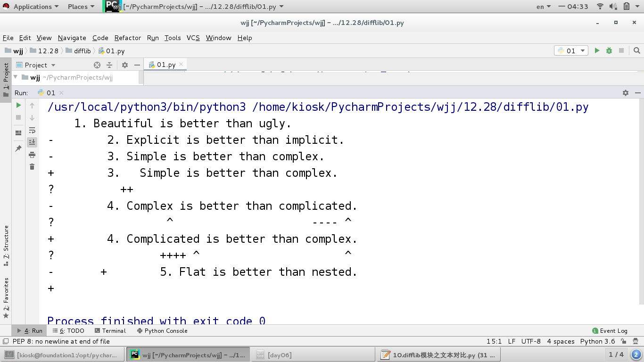Open the Event Log

click(610, 330)
